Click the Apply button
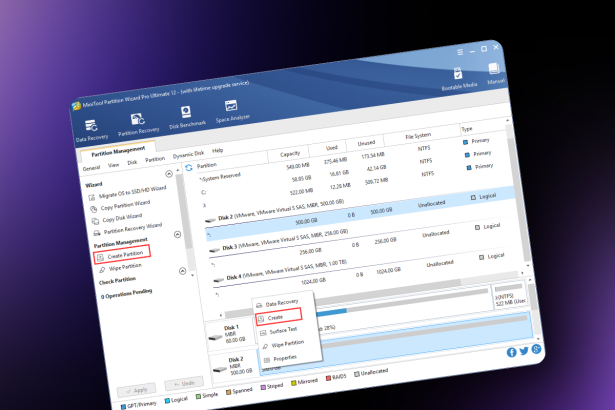 point(136,390)
